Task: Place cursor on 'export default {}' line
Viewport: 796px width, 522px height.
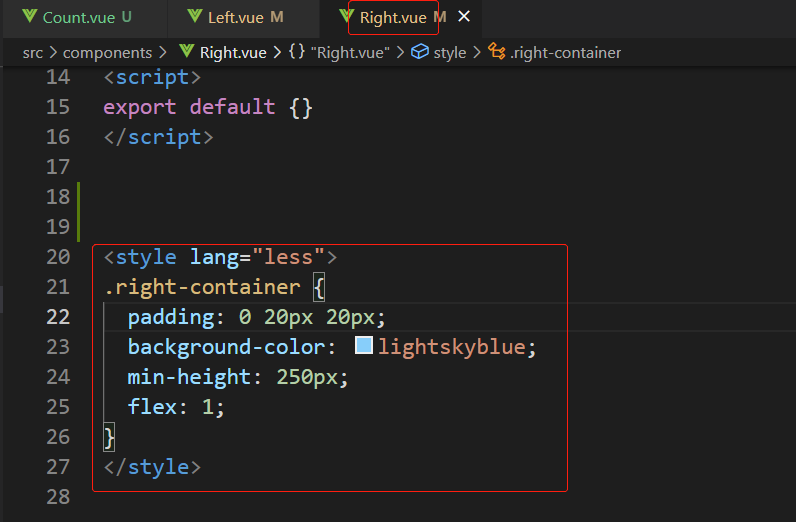Action: point(208,107)
